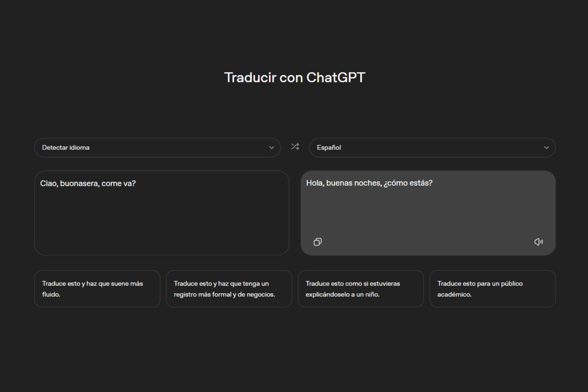Click the word 'fluido' in the first suggestion
Viewport: 588px width, 392px height.
click(x=51, y=294)
